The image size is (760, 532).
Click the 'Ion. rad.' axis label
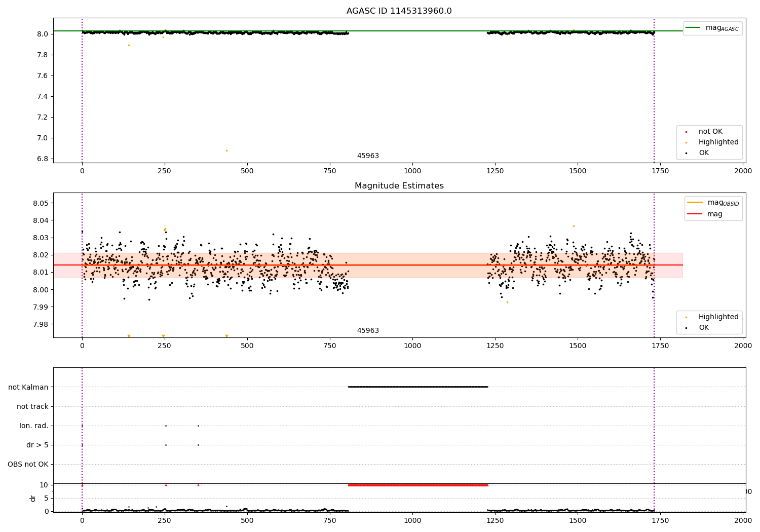34,426
